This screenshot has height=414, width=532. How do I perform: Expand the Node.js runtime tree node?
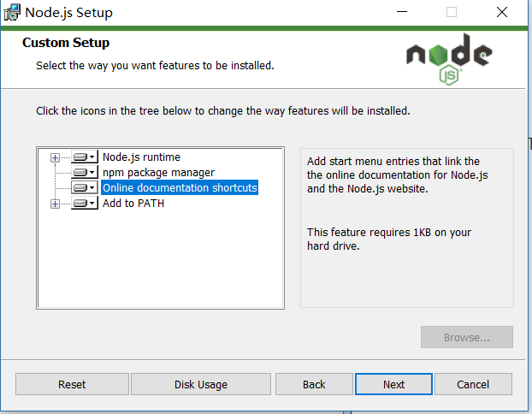pyautogui.click(x=56, y=157)
